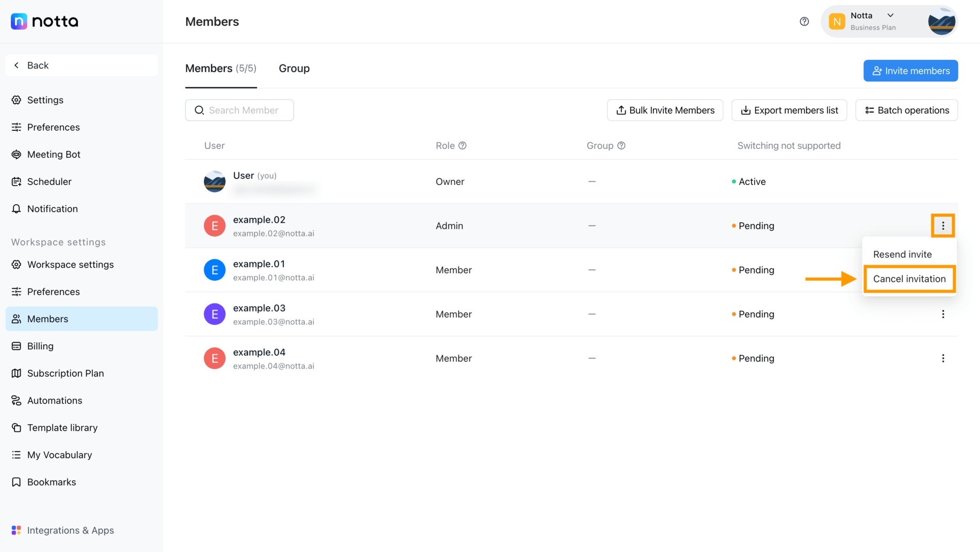Click the owner User avatar in the table
The height and width of the screenshot is (552, 980).
coord(215,182)
